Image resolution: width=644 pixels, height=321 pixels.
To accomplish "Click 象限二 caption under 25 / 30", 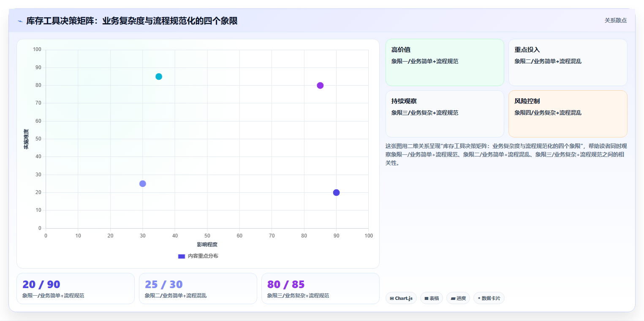I will 176,296.
